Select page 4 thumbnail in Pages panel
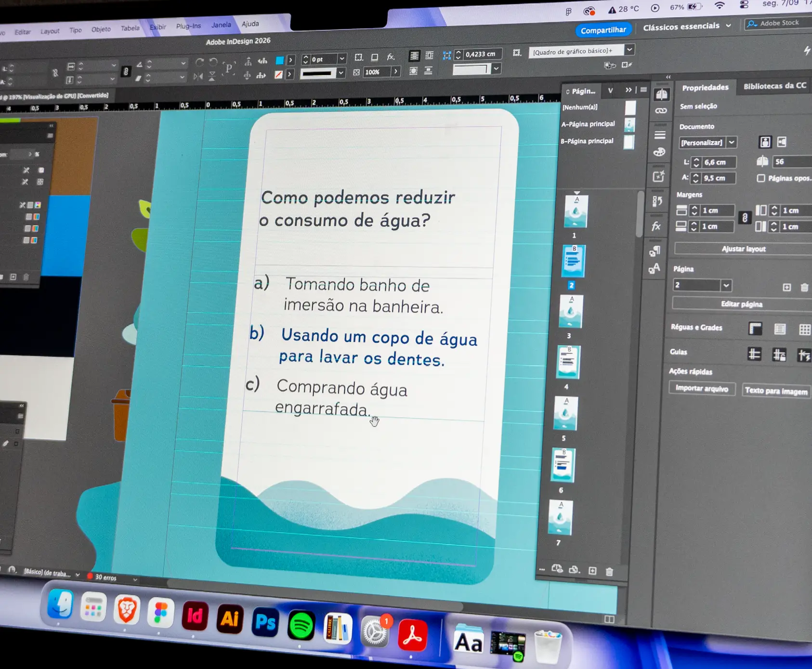 [568, 362]
